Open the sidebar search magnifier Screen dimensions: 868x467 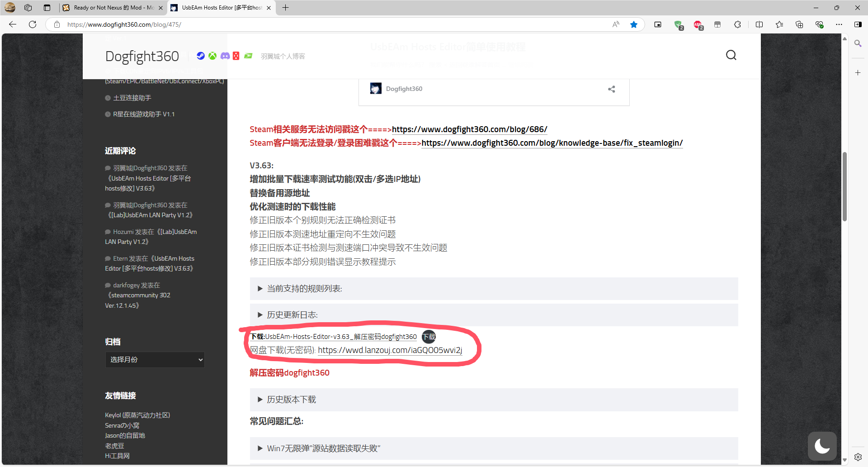(858, 43)
